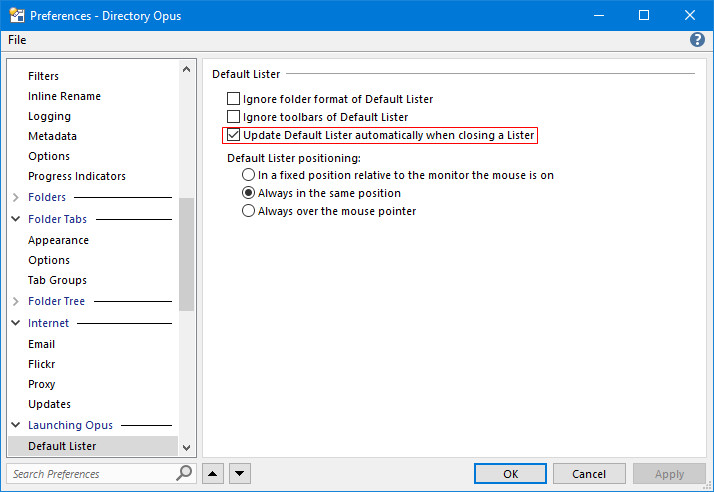Open the Inline Rename page

point(64,96)
